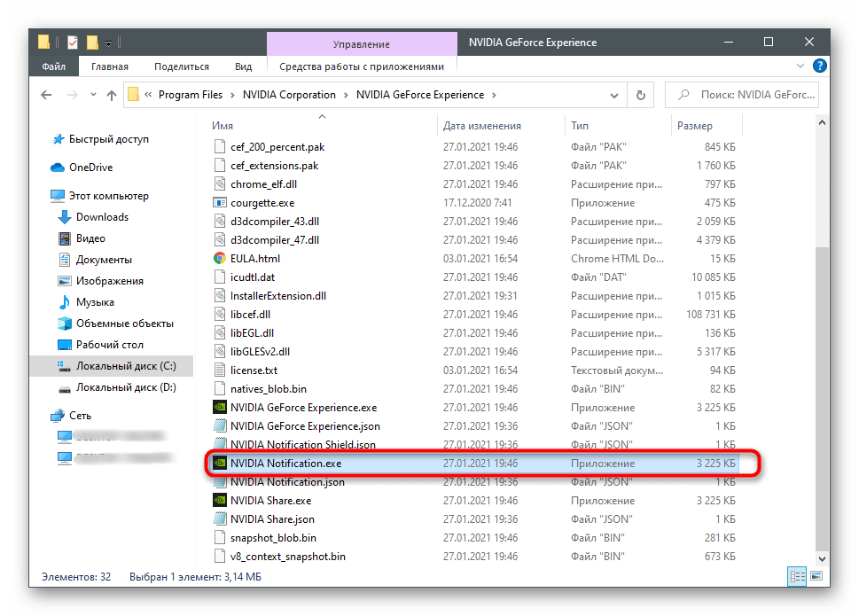Click the properties checkmark icon in title bar

tap(73, 43)
